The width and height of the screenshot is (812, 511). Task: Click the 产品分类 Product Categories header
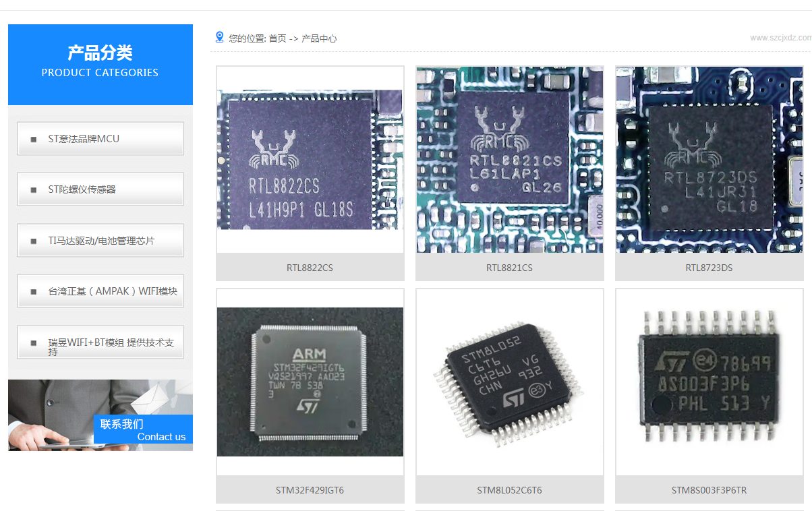tap(100, 65)
